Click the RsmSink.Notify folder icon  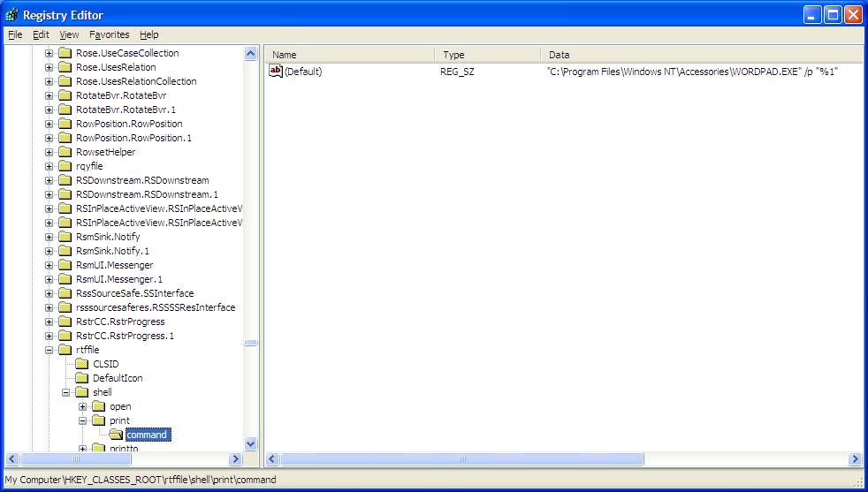pos(65,237)
